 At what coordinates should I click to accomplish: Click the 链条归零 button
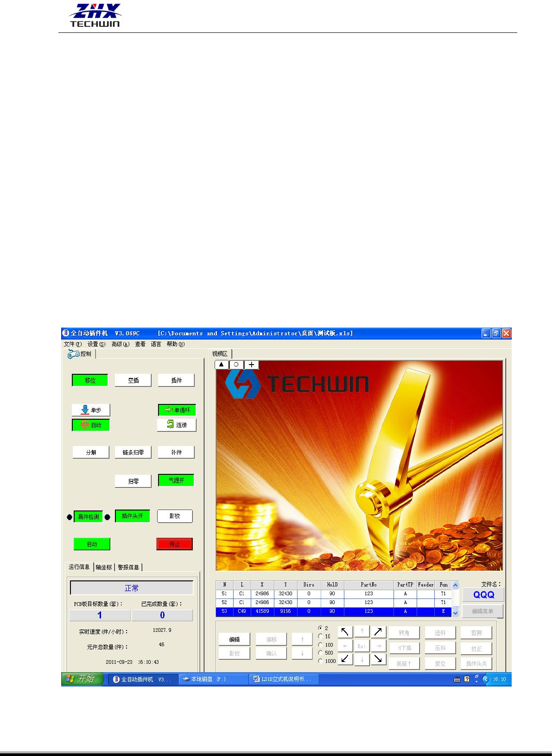click(x=133, y=452)
